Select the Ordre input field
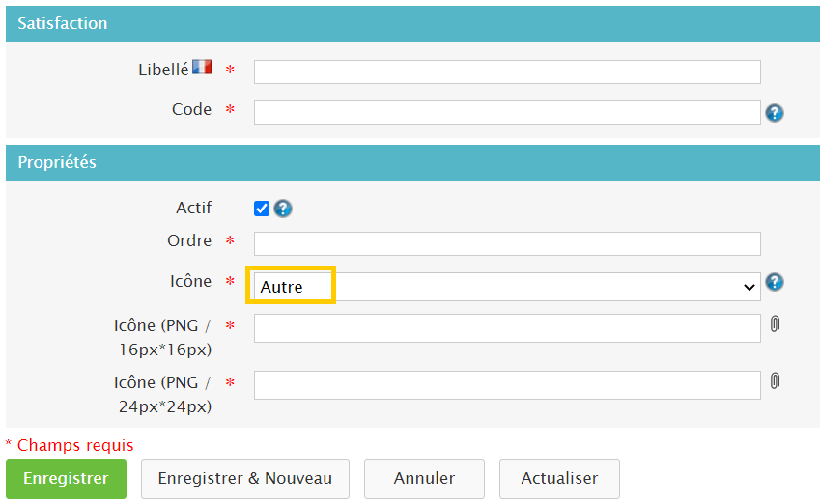 (506, 243)
